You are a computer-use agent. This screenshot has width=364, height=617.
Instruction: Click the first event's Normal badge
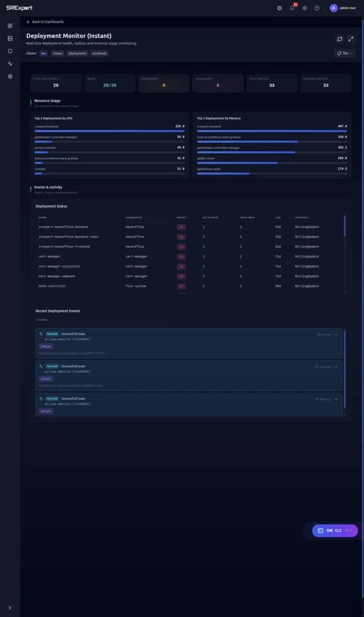[x=52, y=334]
